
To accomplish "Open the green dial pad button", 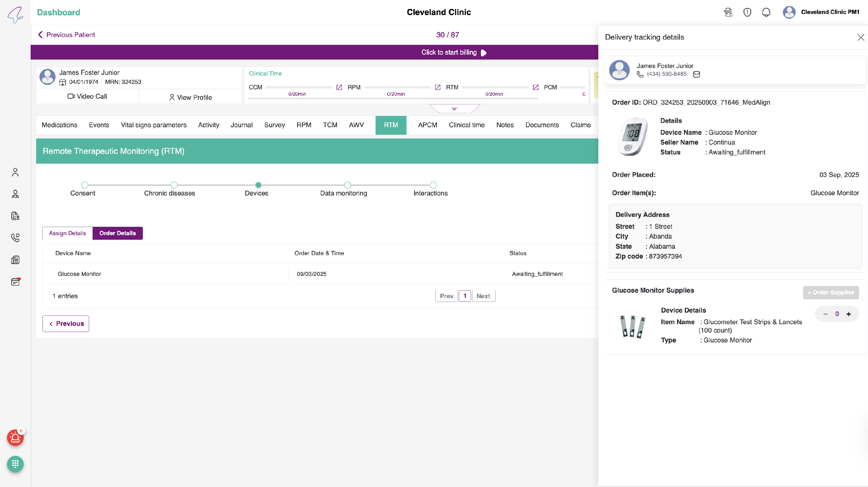I will pyautogui.click(x=15, y=464).
